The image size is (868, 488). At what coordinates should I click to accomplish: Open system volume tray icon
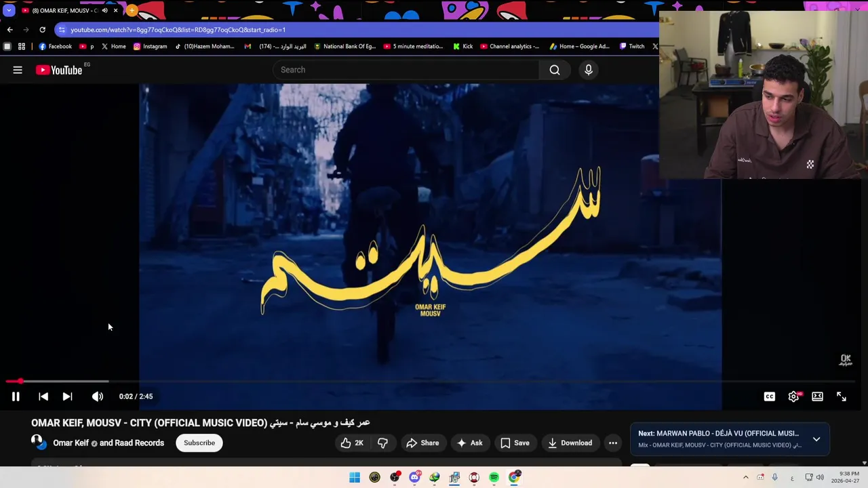coord(820,477)
